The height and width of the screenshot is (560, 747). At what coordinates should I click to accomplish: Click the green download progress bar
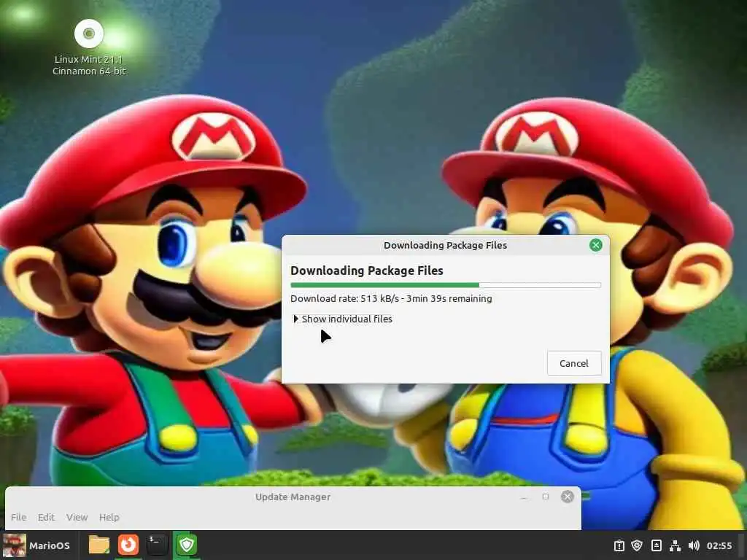(446, 285)
